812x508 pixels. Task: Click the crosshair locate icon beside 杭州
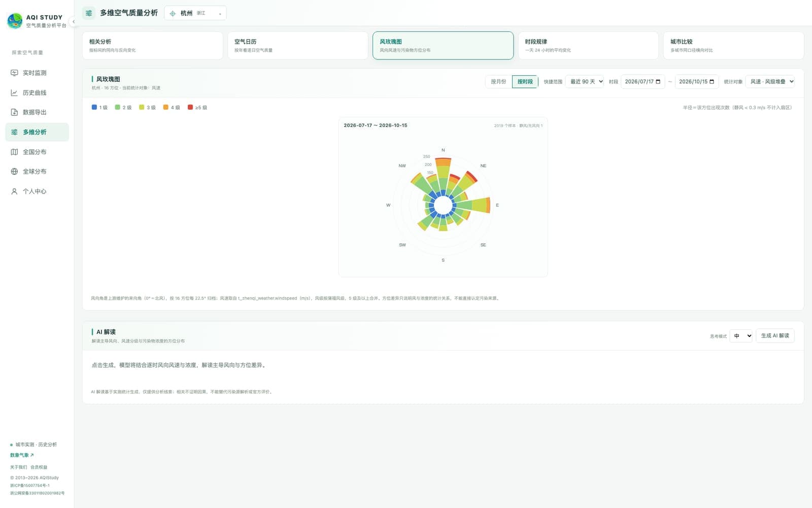tap(173, 13)
